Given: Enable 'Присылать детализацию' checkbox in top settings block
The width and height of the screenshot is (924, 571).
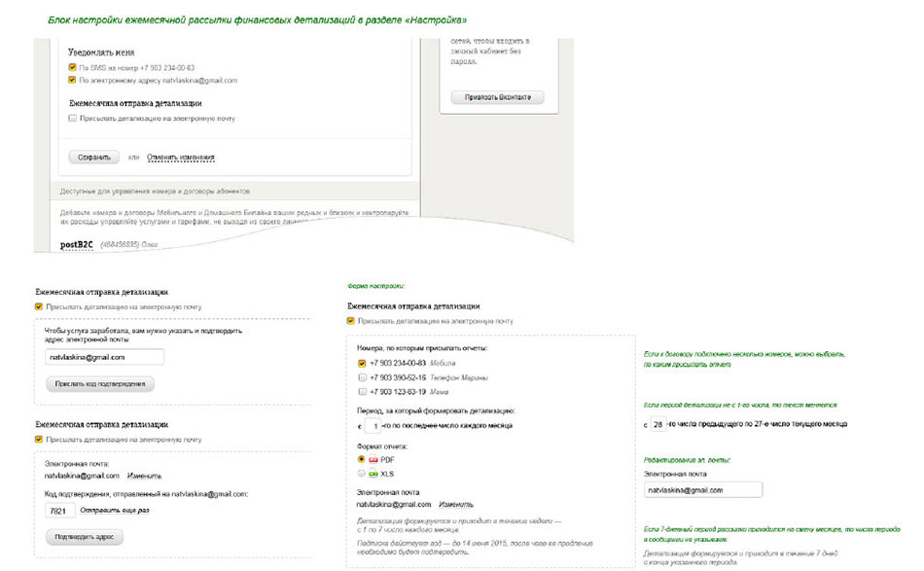Looking at the screenshot, I should [x=72, y=119].
